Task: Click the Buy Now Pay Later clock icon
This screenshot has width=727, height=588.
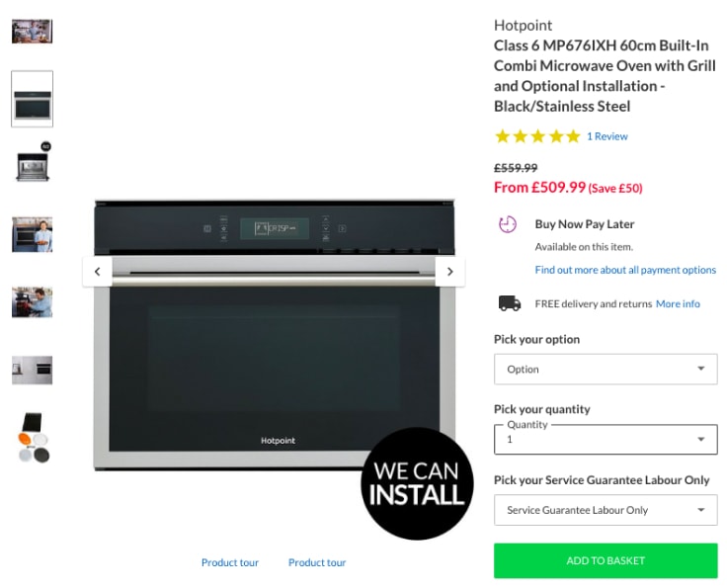Action: coord(508,224)
